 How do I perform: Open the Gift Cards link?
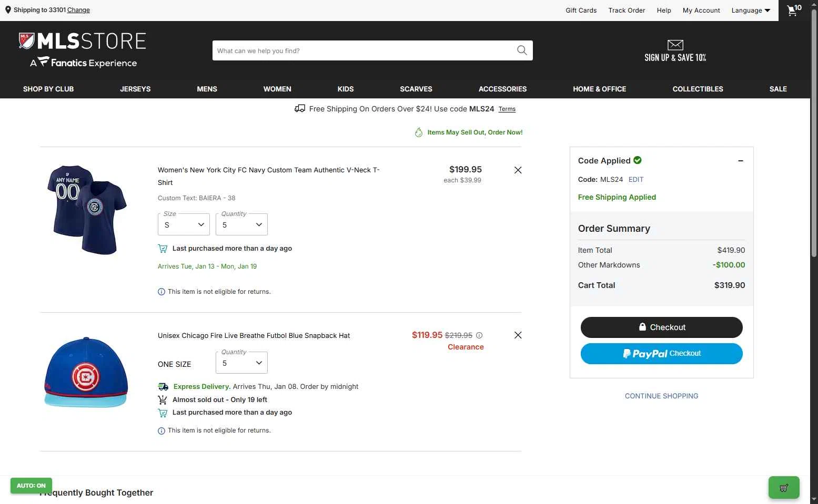581,11
